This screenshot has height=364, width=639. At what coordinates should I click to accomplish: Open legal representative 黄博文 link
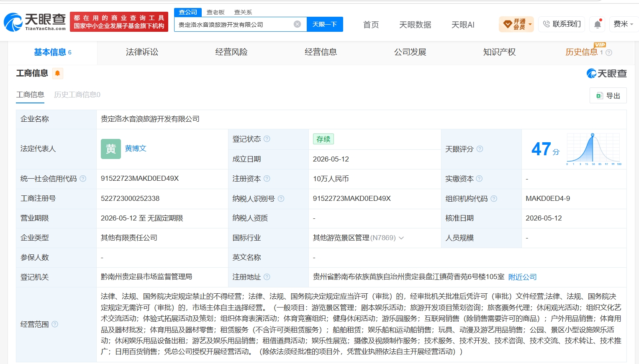136,149
